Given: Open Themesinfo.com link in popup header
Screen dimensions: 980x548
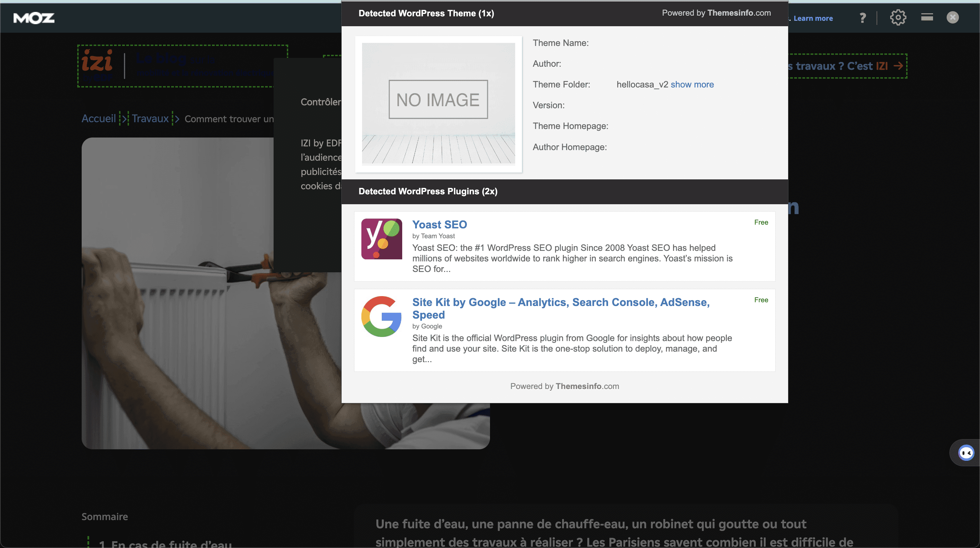Looking at the screenshot, I should (739, 13).
